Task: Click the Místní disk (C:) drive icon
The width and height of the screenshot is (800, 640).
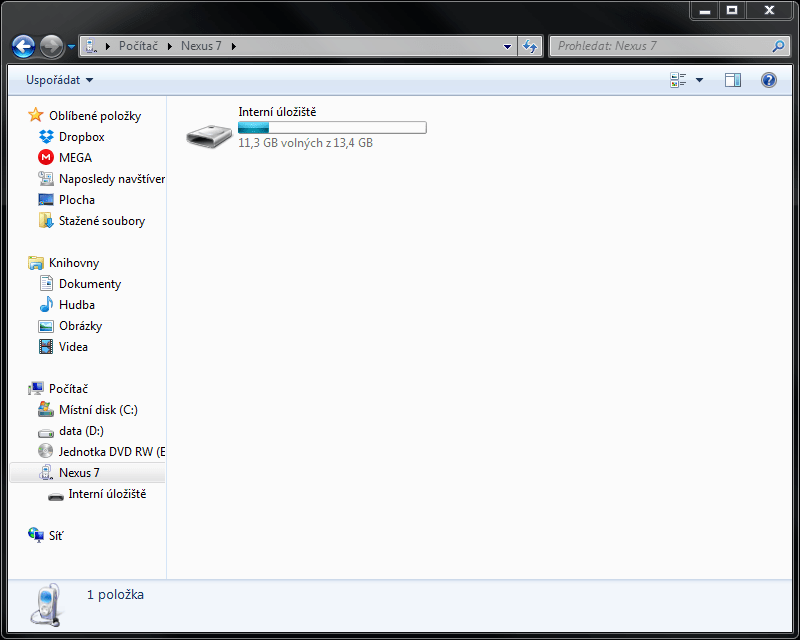Action: 46,409
